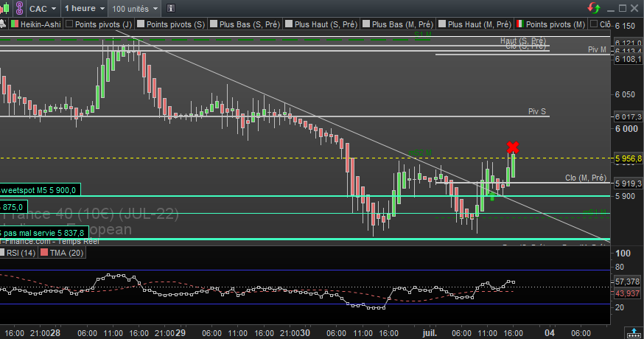This screenshot has width=644, height=339.
Task: Open RSI (14) indicator settings
Action: tap(21, 253)
